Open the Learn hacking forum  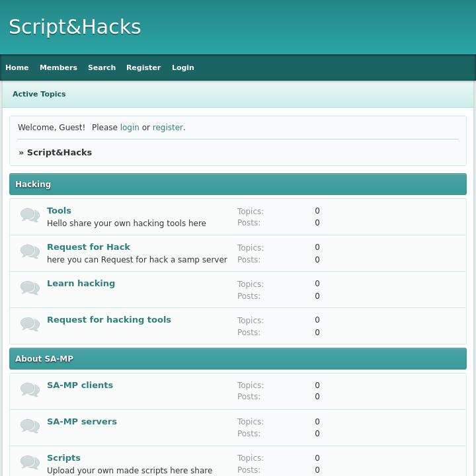(x=81, y=284)
